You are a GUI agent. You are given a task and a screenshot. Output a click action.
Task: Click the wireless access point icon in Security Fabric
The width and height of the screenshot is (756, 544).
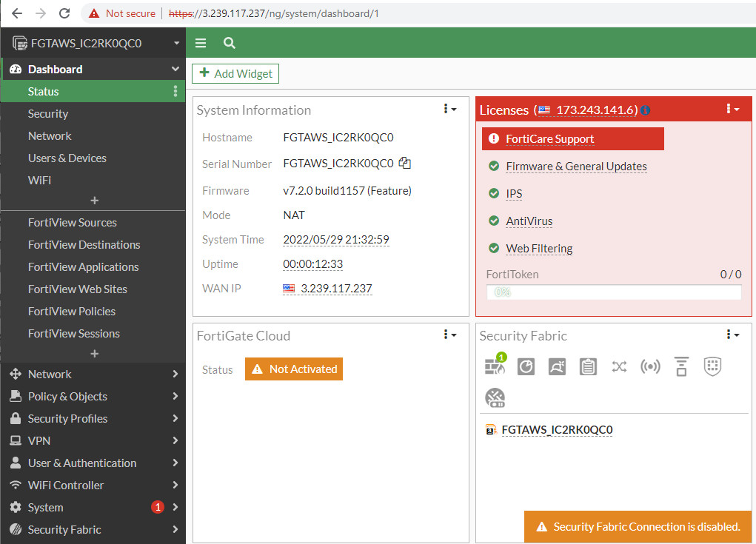click(650, 366)
